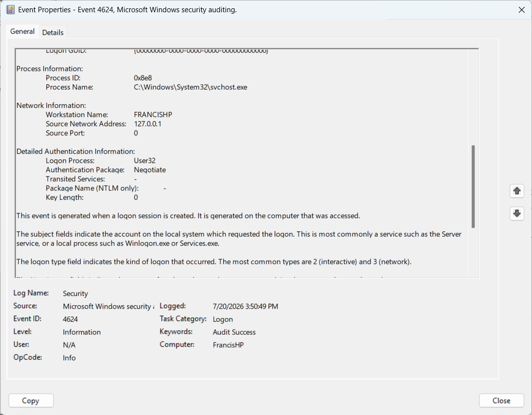
Task: Click the Source Port label
Action: pos(65,133)
